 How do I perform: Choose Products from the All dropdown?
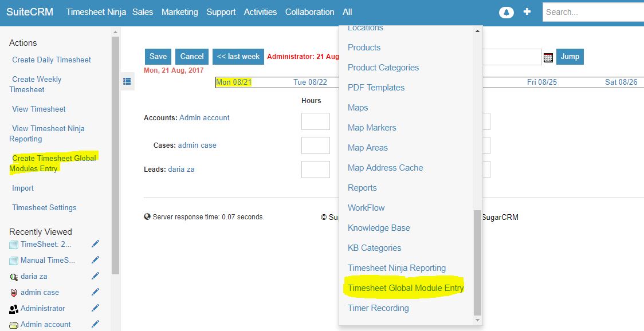point(364,48)
